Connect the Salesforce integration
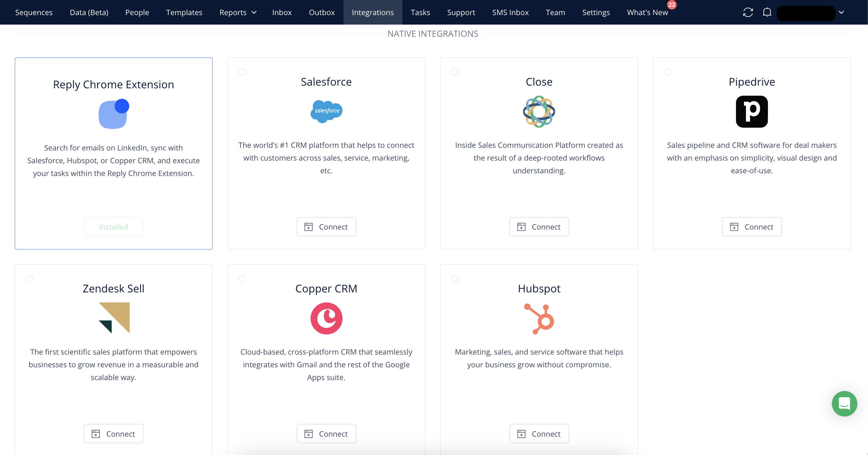The width and height of the screenshot is (868, 455). [x=326, y=227]
